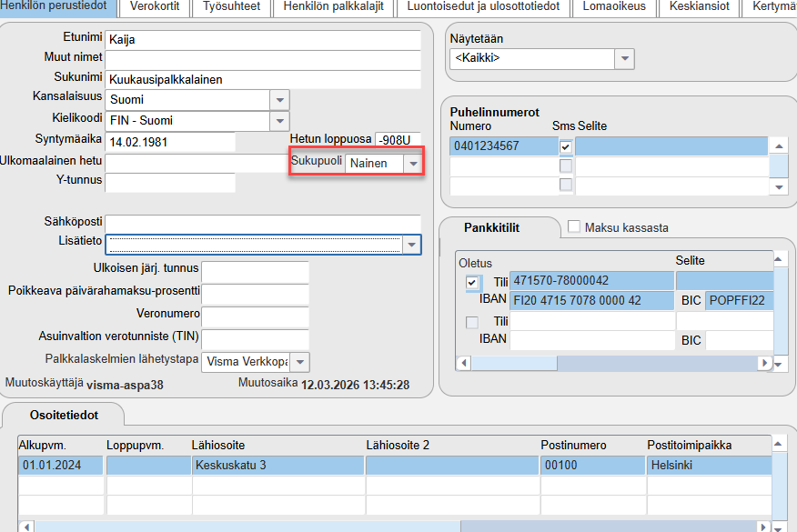
Task: Check the Sms checkbox in third phone row
Action: [x=566, y=185]
